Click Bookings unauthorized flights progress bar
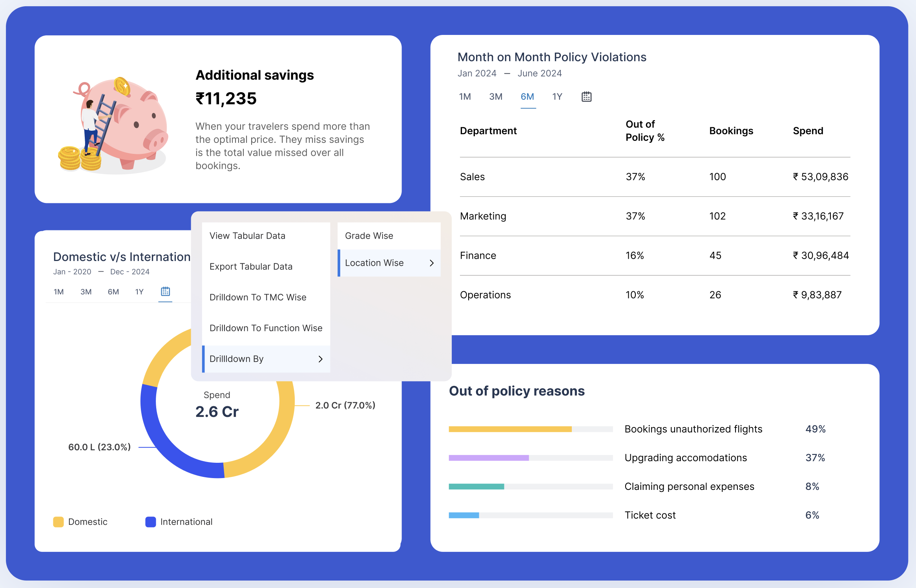 tap(530, 429)
